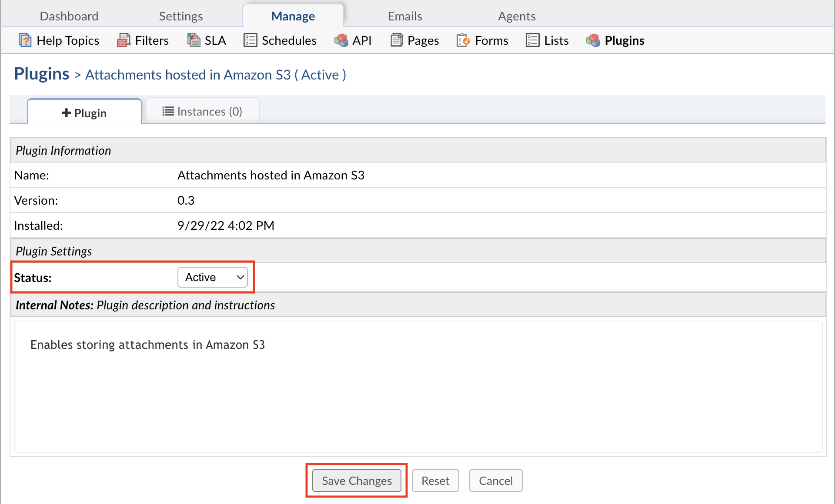The width and height of the screenshot is (835, 504).
Task: Follow the Plugins breadcrumb link
Action: click(x=41, y=73)
